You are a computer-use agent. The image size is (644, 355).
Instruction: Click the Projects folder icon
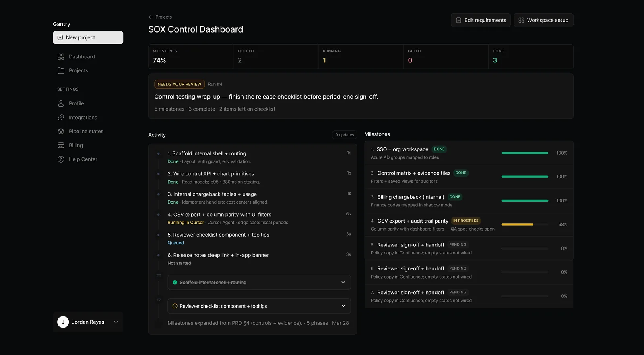click(x=61, y=70)
